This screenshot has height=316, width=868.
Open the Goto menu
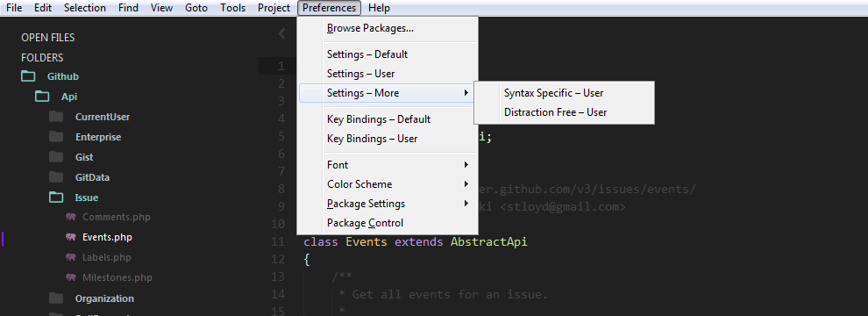click(196, 8)
